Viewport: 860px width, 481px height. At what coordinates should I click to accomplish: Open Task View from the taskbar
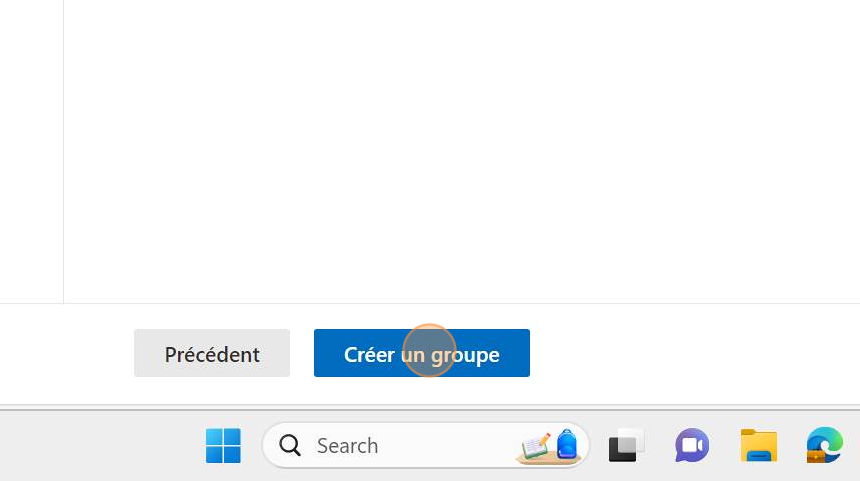coord(626,445)
